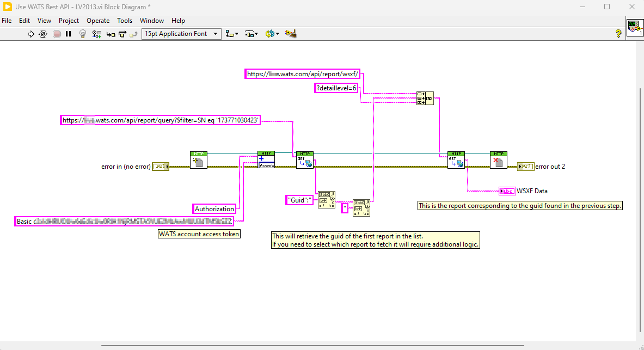Screen dimensions: 644x350
Task: Toggle Highlight Execution light bulb
Action: pos(83,34)
